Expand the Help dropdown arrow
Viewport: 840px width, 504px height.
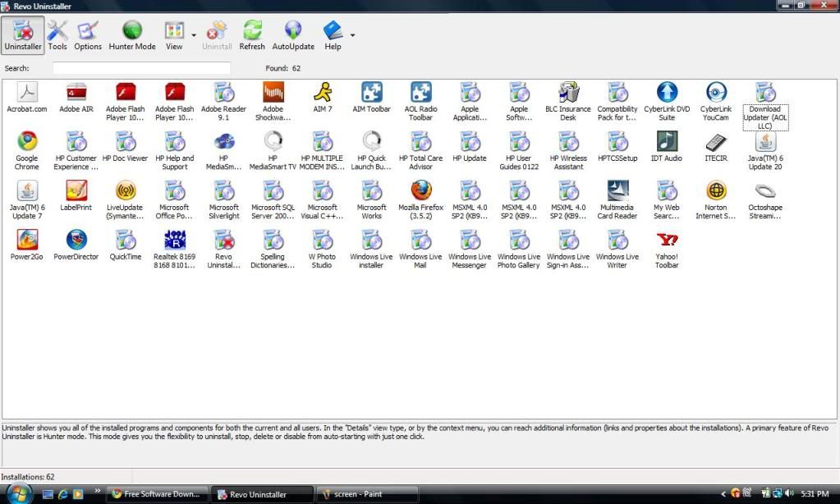tap(352, 35)
